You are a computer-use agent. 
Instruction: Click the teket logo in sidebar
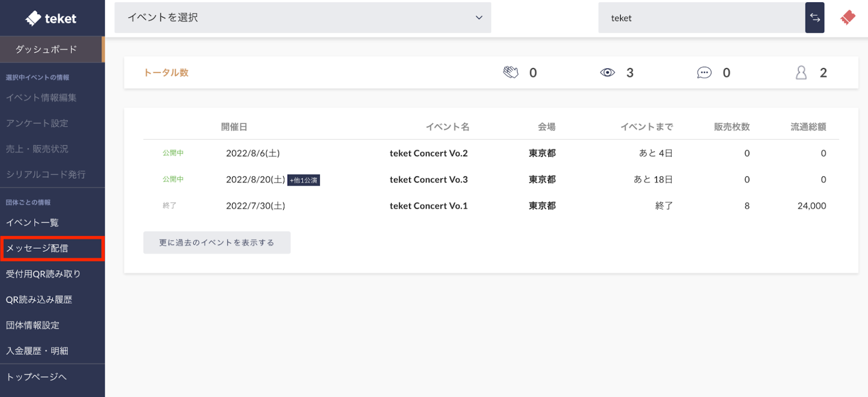click(51, 18)
